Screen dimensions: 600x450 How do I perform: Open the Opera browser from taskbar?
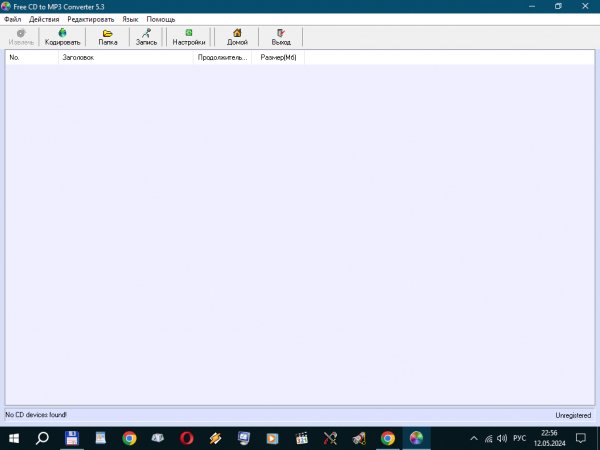(187, 438)
